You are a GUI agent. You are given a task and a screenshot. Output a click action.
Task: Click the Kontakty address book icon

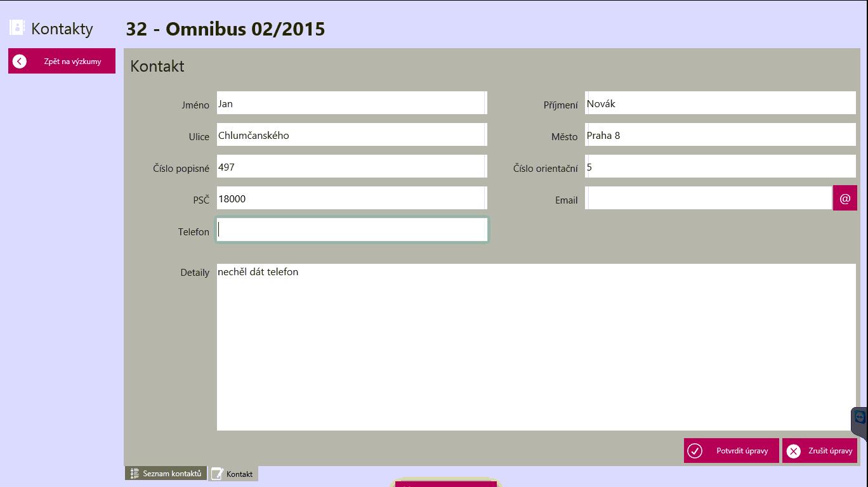[17, 28]
